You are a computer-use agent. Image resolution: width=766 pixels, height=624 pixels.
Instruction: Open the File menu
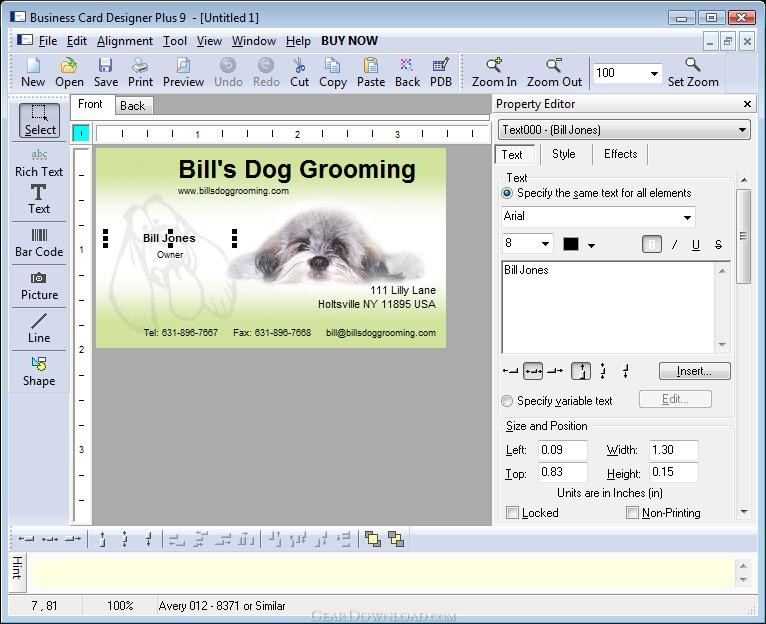coord(47,41)
